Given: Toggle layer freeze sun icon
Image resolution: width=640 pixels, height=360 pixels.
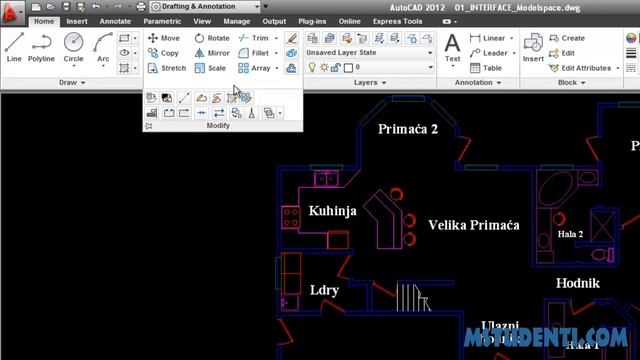Looking at the screenshot, I should [x=324, y=67].
